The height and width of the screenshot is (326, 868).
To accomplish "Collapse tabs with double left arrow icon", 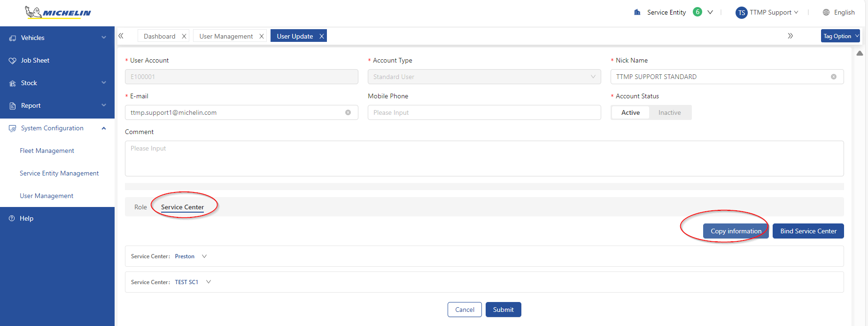I will 121,36.
